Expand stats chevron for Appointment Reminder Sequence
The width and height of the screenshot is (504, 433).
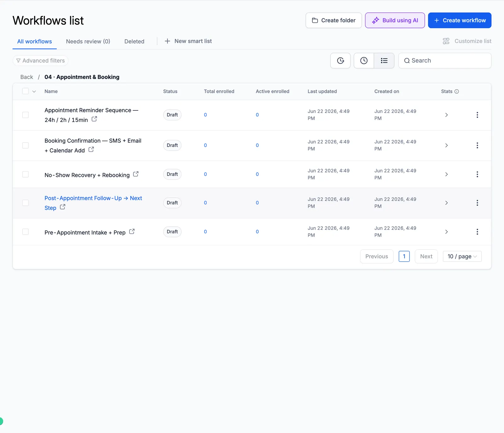point(446,115)
